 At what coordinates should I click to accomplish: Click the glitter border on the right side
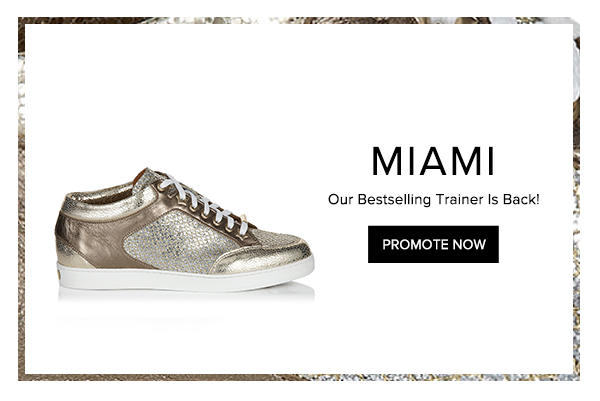click(576, 199)
